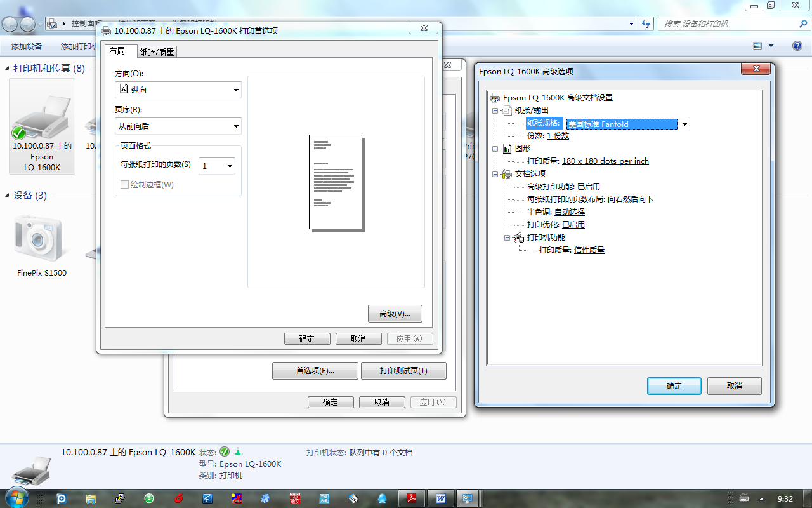Open Windows Explorer folder from the taskbar

91,499
